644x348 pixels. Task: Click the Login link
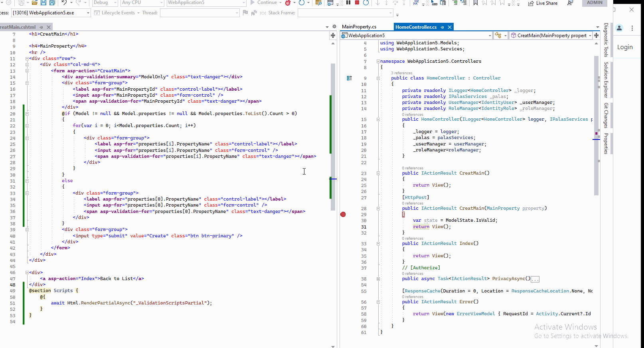click(625, 47)
